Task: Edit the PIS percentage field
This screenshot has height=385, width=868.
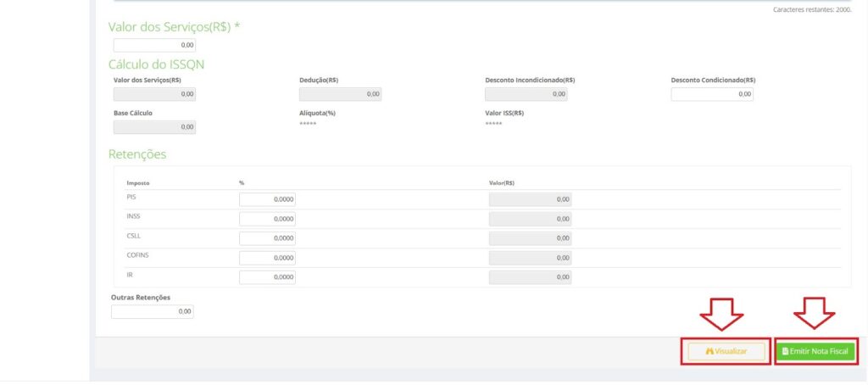Action: [267, 199]
